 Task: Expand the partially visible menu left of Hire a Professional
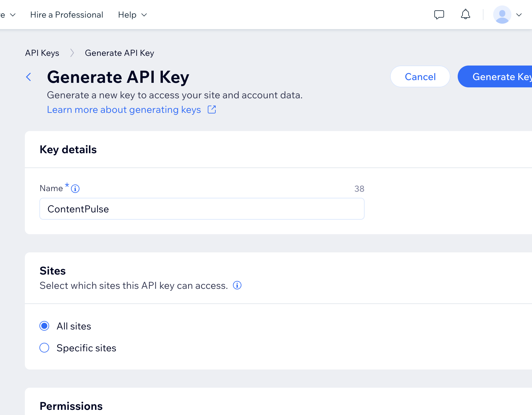(8, 15)
